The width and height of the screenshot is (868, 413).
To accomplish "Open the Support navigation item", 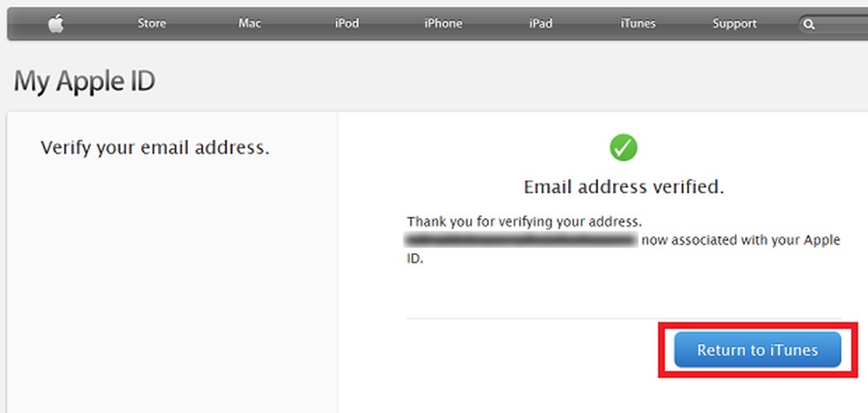I will (x=735, y=24).
